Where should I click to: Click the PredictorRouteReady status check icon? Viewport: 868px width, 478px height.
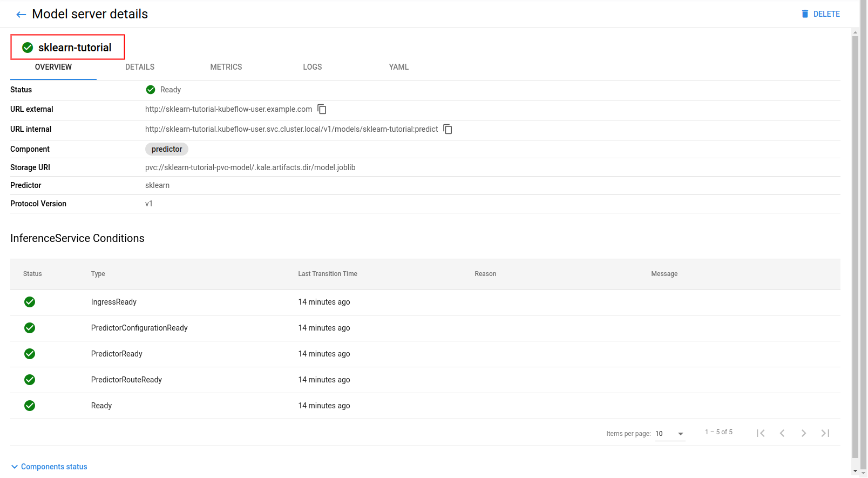tap(30, 380)
